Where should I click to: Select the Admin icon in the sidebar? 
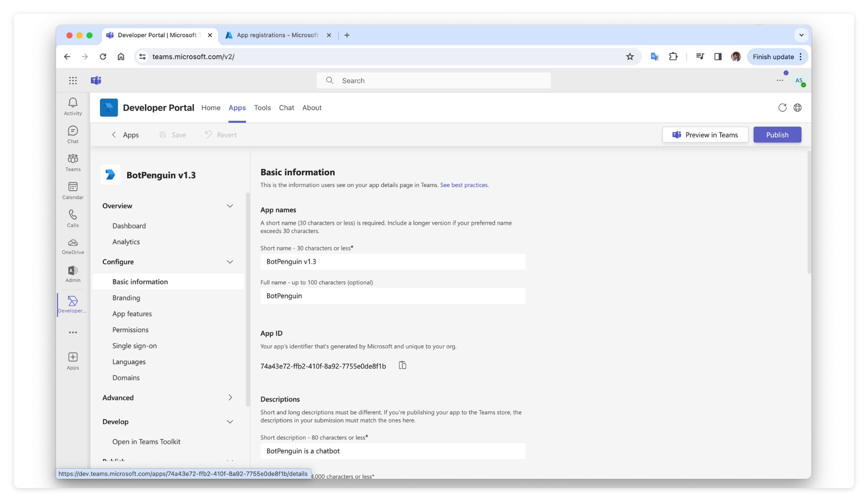coord(73,273)
